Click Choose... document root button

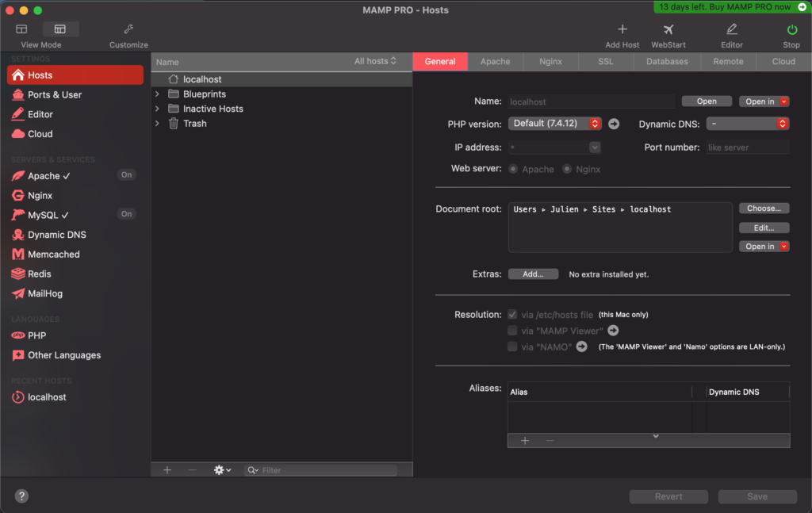pos(764,208)
